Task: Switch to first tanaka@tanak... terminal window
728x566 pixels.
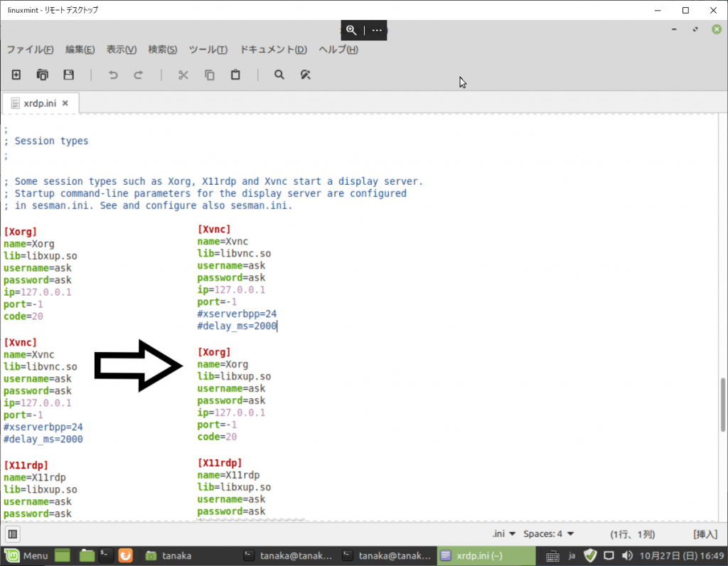Action: tap(288, 556)
